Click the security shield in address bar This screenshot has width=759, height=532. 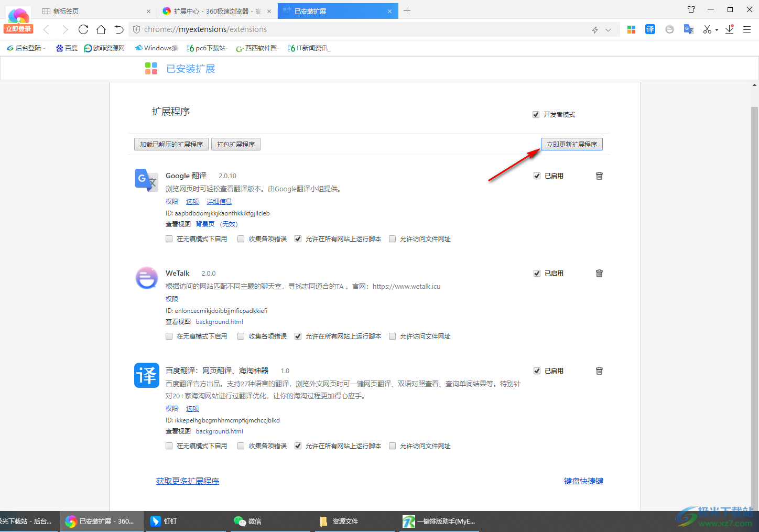pyautogui.click(x=136, y=29)
